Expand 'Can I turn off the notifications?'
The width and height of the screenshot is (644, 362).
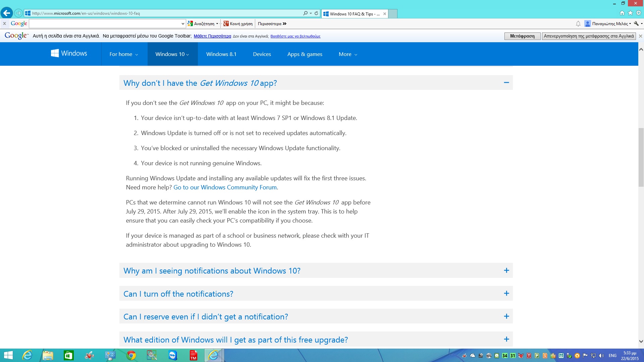click(x=506, y=293)
